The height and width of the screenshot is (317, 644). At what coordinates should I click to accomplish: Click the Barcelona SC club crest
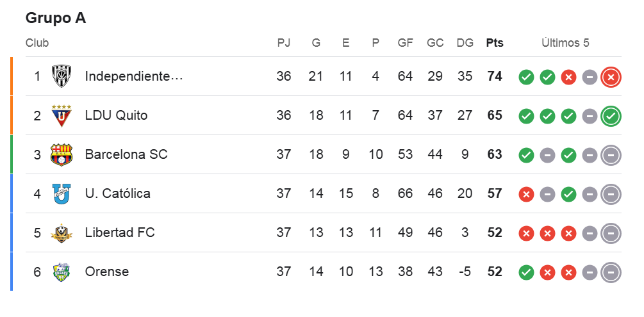point(62,154)
